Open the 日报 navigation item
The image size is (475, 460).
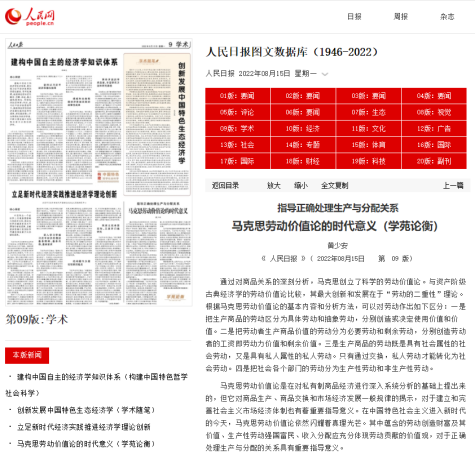coord(354,17)
